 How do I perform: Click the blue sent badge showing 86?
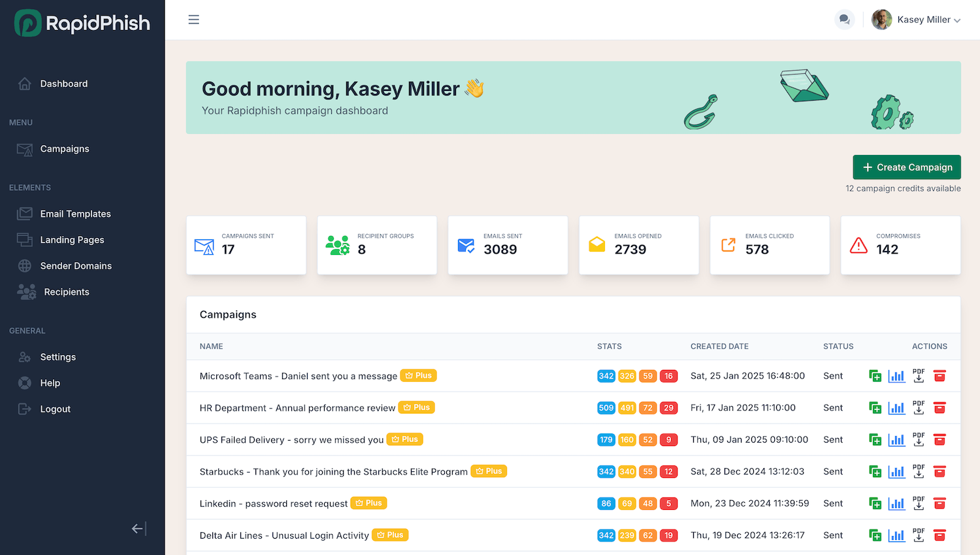point(606,503)
